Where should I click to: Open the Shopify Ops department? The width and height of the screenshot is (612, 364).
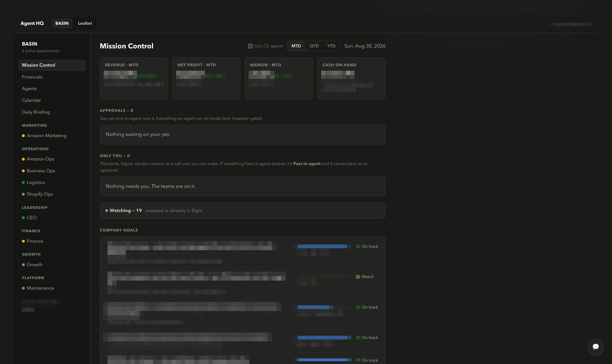click(x=52, y=194)
